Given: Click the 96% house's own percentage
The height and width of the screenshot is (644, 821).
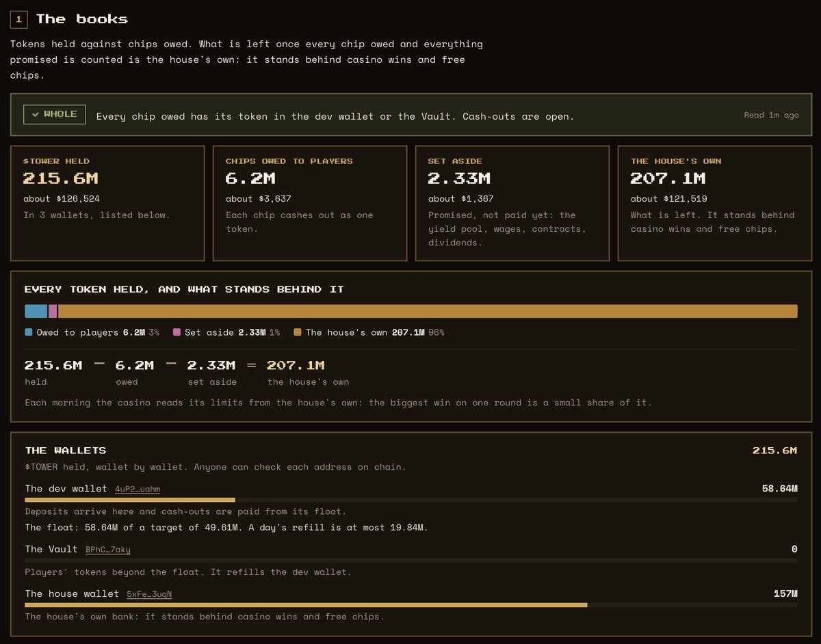Looking at the screenshot, I should point(436,332).
